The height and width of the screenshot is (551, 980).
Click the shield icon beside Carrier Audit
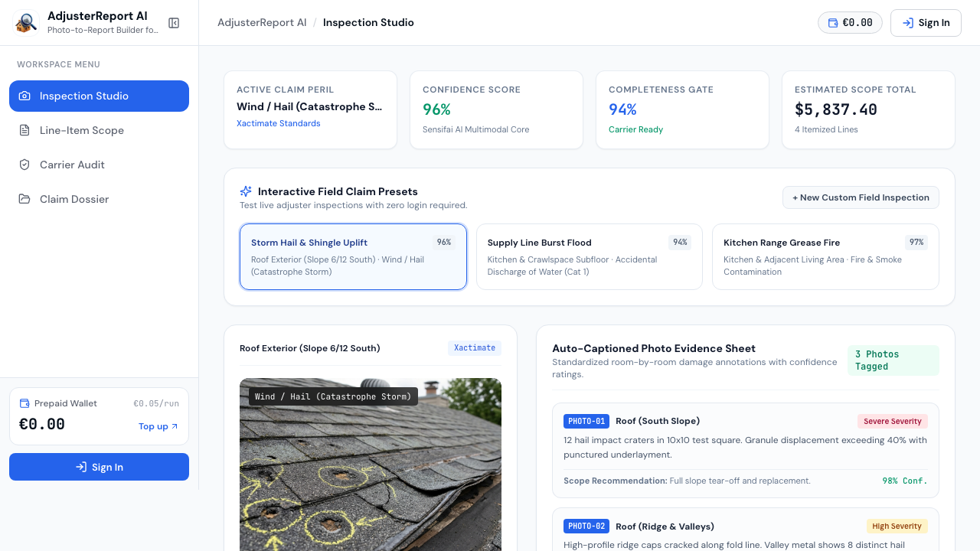coord(24,165)
